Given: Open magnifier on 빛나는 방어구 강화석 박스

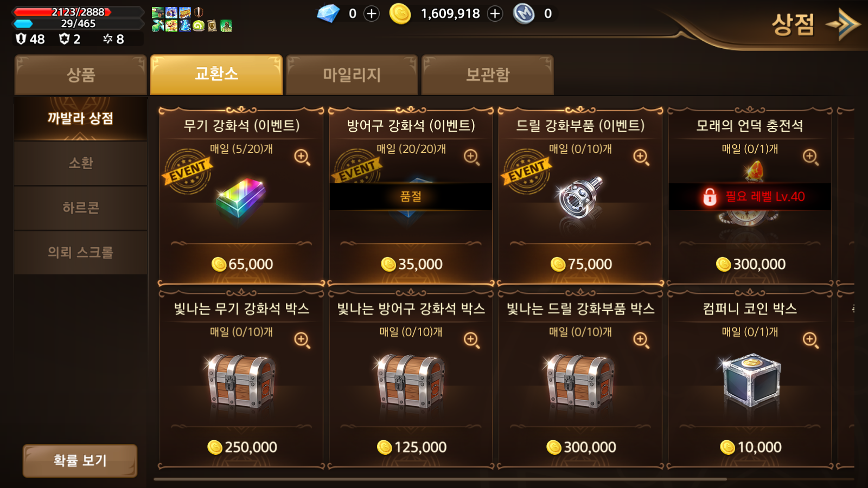Looking at the screenshot, I should pos(471,341).
